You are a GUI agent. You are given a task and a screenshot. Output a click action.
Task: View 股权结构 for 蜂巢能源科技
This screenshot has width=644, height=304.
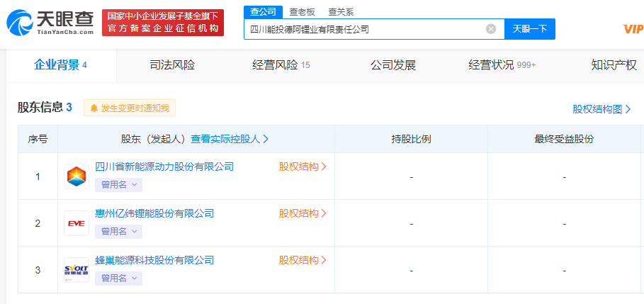click(303, 260)
